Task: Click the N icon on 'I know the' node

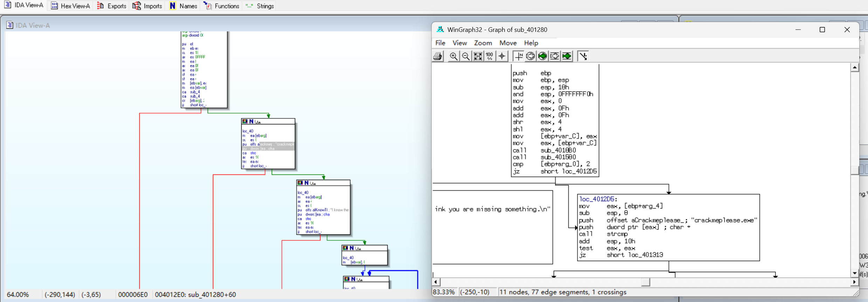Action: click(307, 183)
